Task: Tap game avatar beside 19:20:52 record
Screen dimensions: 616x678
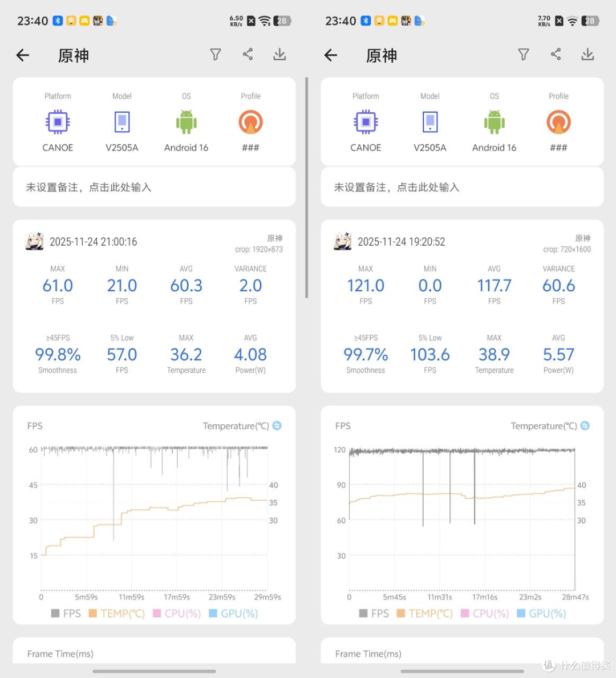Action: 343,241
